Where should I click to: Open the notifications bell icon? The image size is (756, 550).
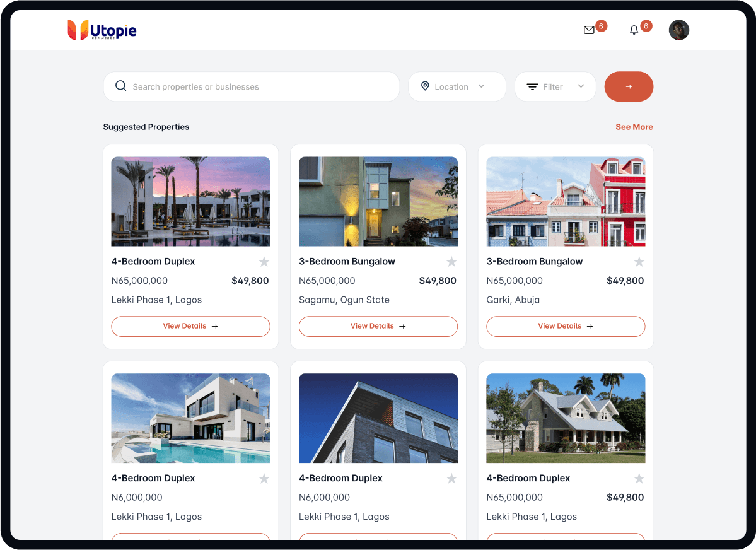tap(634, 30)
